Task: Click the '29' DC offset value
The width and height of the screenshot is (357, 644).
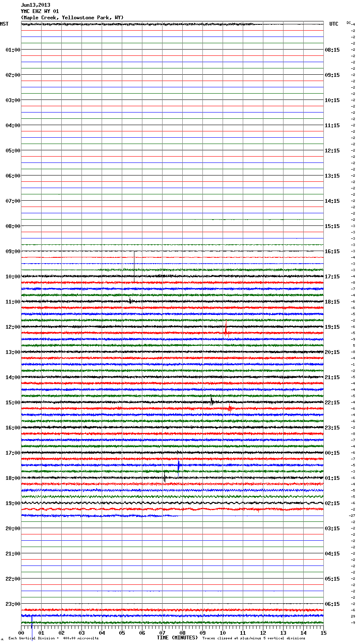Action: [353, 616]
